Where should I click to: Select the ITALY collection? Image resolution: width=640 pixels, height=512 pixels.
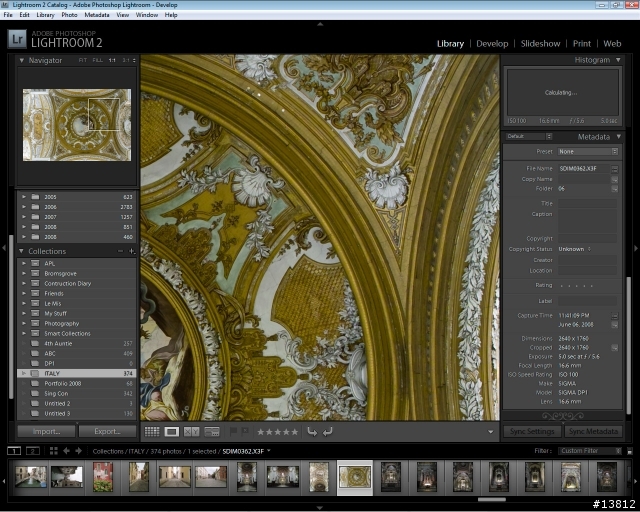point(77,373)
